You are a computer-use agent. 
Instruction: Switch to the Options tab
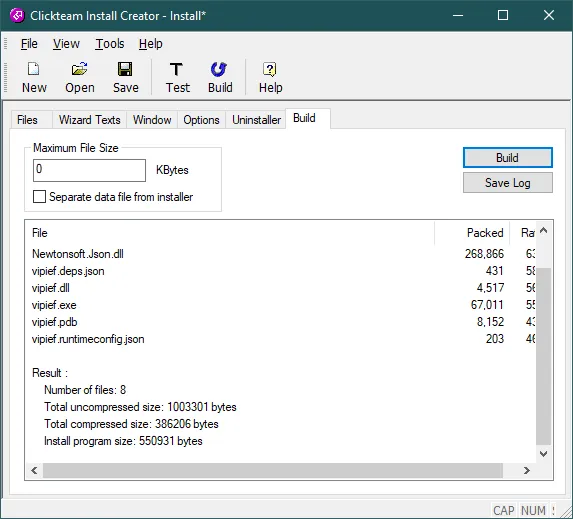click(201, 120)
